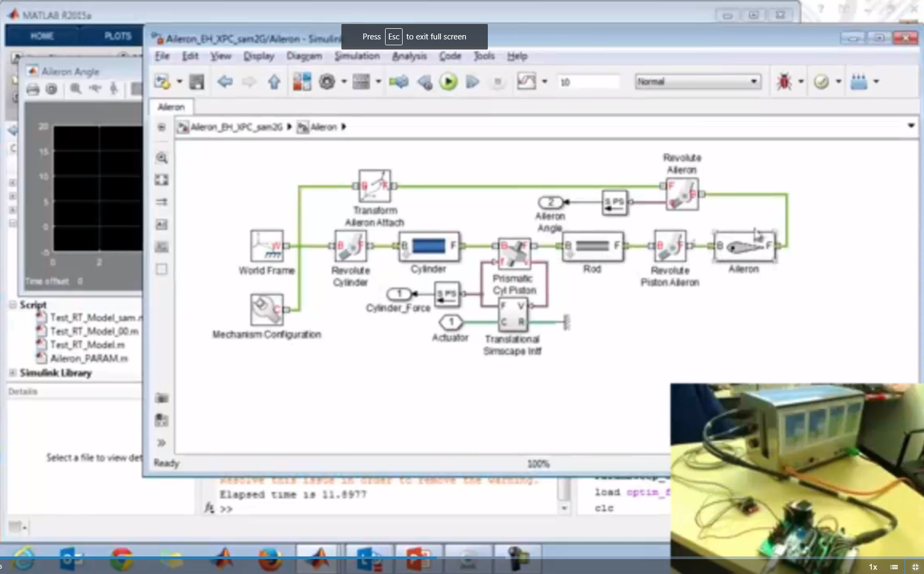Click the Step Forward simulation icon

tap(472, 81)
